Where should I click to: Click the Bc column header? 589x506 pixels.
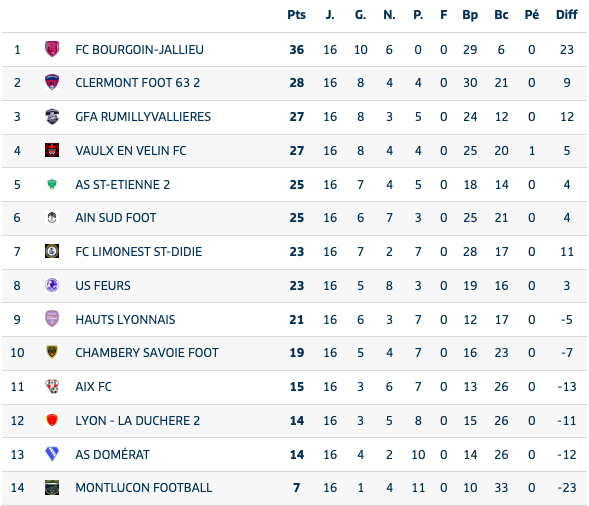click(501, 15)
